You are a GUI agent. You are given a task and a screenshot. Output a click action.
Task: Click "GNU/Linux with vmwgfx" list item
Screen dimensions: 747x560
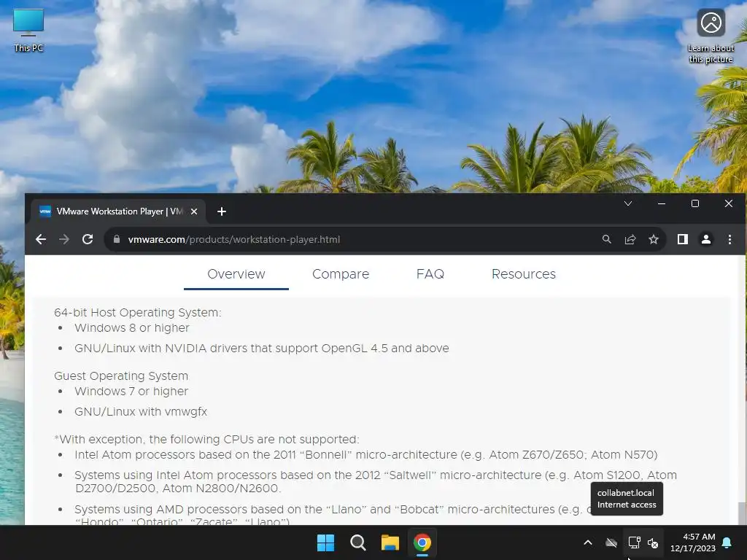[x=141, y=412]
